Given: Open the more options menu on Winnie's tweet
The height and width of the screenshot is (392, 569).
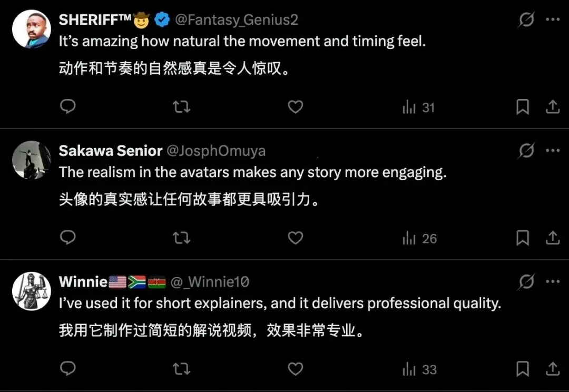Looking at the screenshot, I should [x=552, y=281].
